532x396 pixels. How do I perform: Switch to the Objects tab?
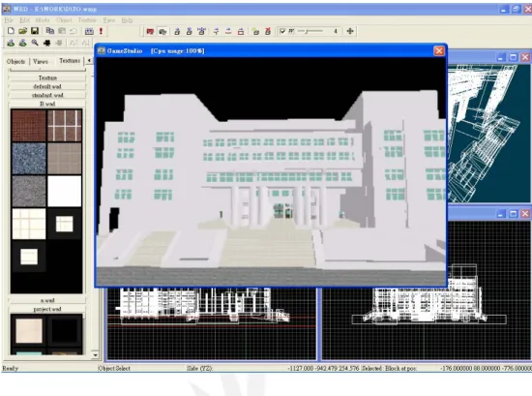click(x=15, y=61)
